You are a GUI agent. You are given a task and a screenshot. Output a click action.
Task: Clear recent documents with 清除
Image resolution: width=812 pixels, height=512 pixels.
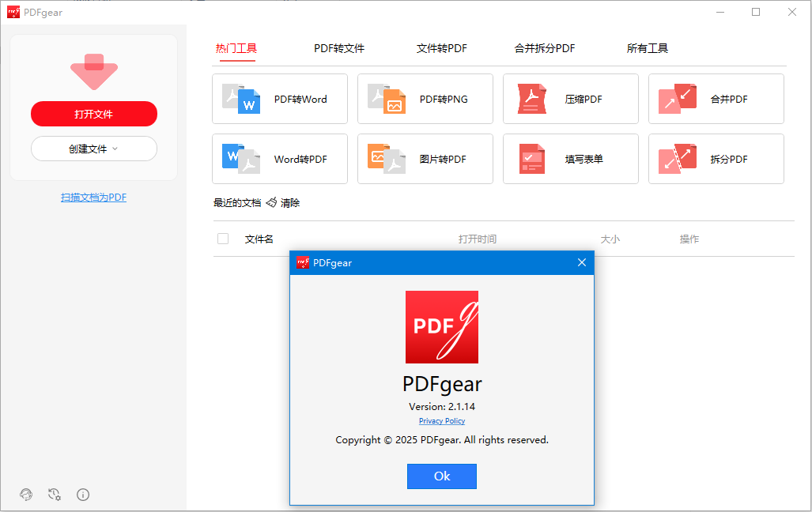tap(289, 202)
